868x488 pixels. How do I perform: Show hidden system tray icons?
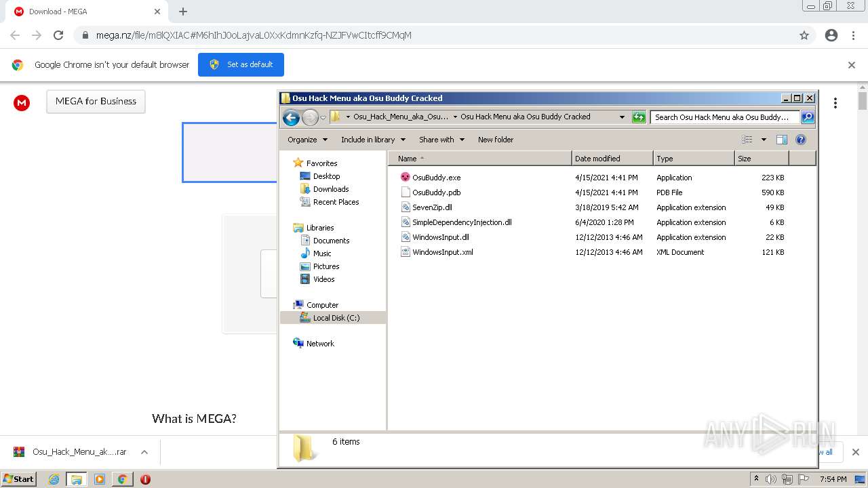757,479
